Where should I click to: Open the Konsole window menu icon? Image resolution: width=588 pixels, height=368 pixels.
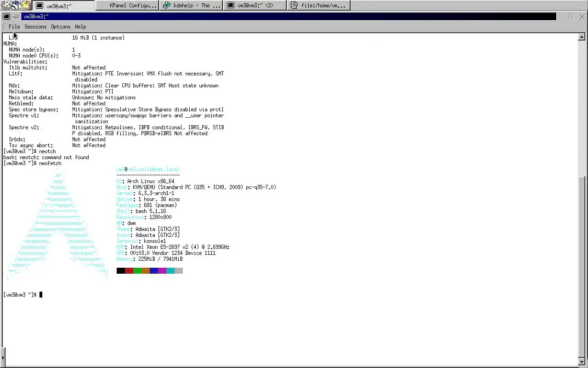tap(6, 17)
